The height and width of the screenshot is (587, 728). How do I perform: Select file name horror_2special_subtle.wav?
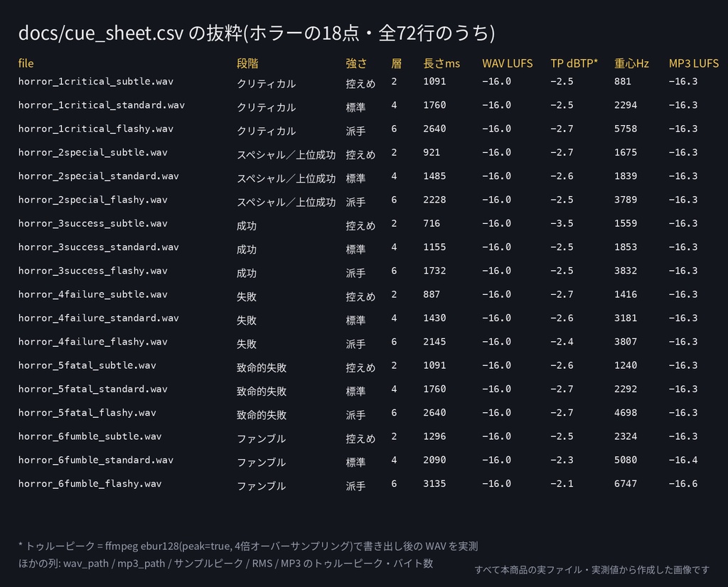click(x=93, y=152)
